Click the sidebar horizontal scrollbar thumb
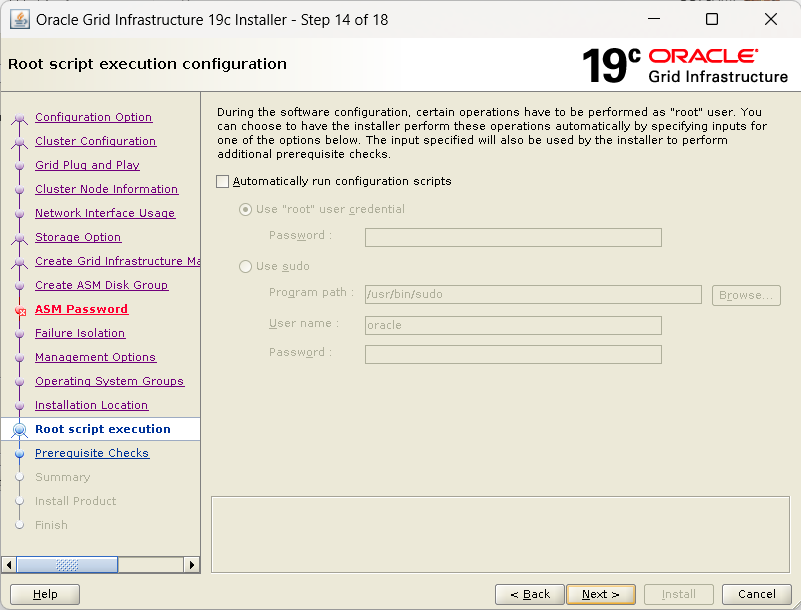The width and height of the screenshot is (801, 610). [67, 565]
